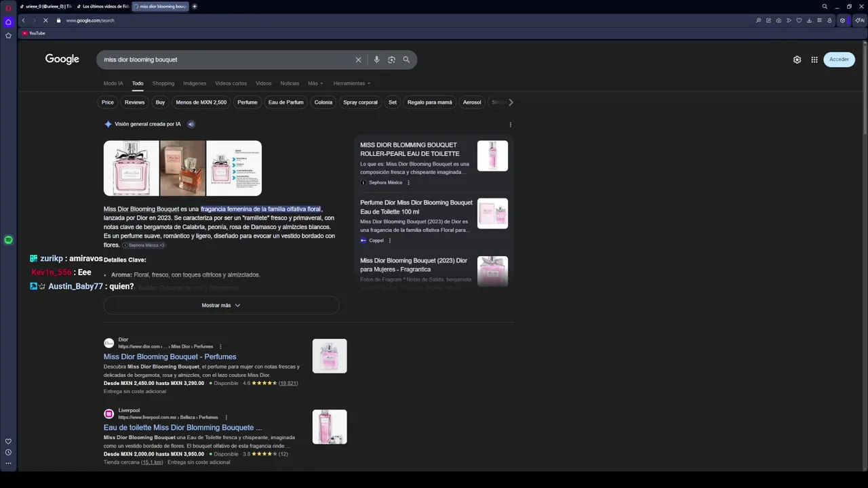Viewport: 868px width, 488px height.
Task: Open Dior result product thumbnail
Action: pos(330,356)
